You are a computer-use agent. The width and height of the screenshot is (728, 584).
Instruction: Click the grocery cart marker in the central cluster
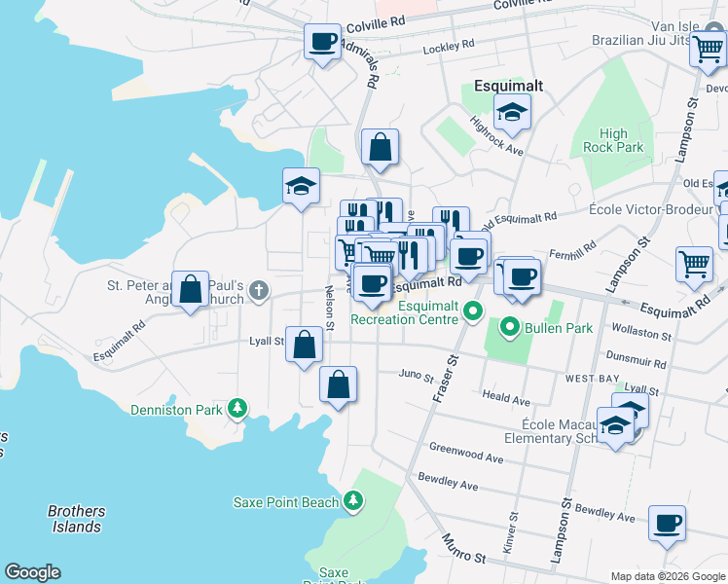[x=380, y=255]
